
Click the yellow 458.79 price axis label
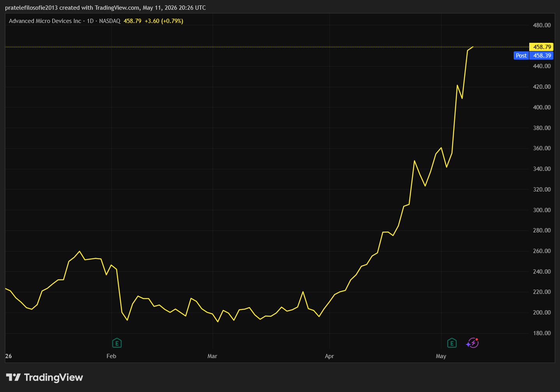coord(541,47)
